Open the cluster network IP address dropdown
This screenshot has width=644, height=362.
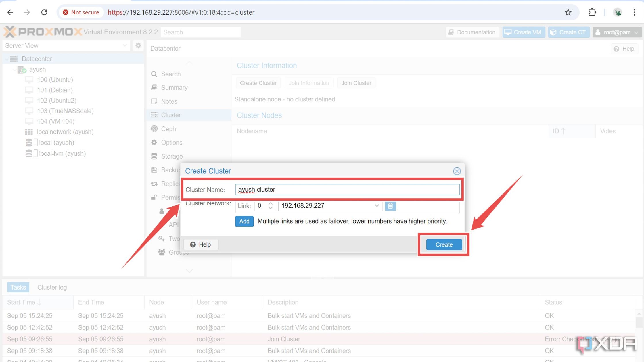pyautogui.click(x=377, y=206)
